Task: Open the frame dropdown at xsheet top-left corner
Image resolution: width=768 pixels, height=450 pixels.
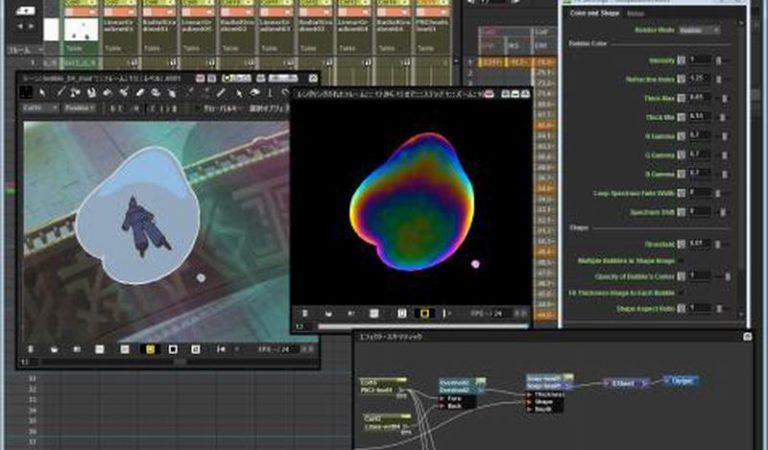Action: [x=25, y=49]
